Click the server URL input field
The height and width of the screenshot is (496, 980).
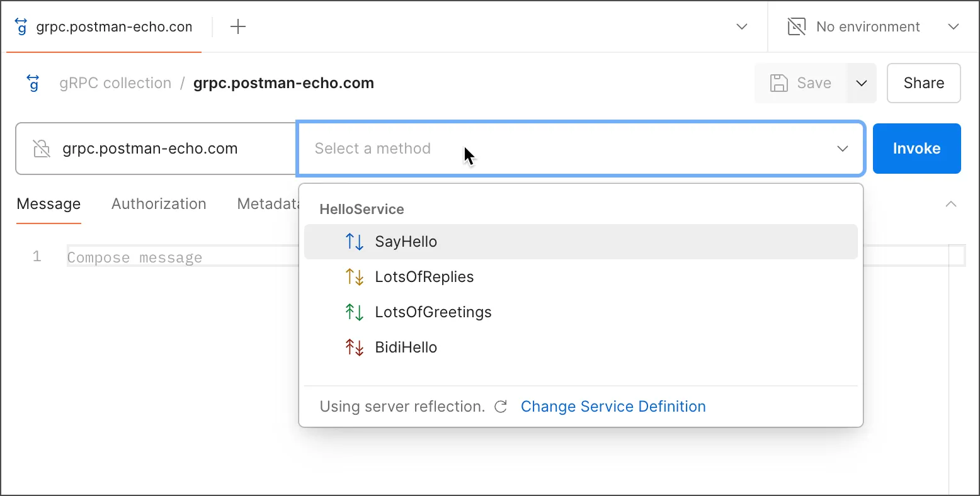[x=156, y=149]
